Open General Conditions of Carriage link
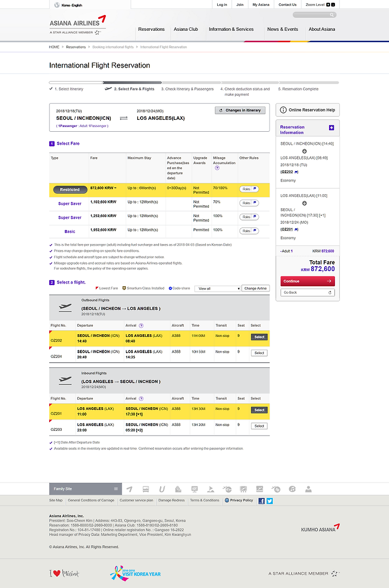Screen dimensions: 389x588 [91, 500]
